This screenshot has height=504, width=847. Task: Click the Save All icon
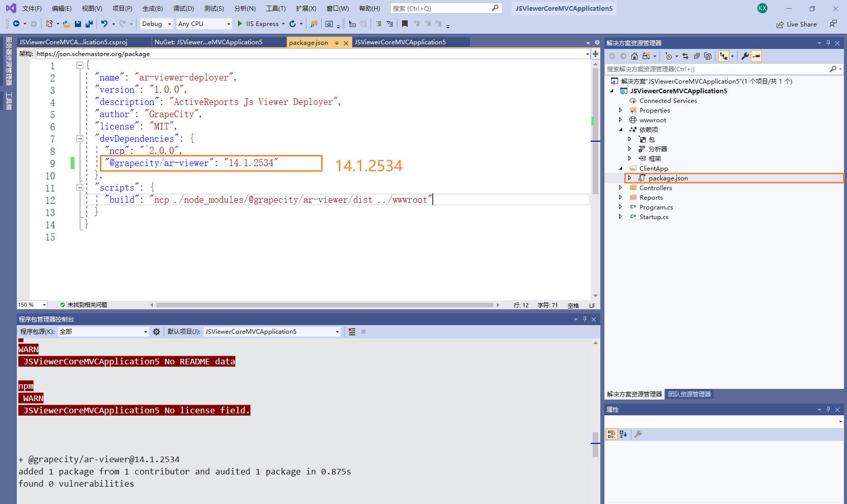[x=89, y=24]
